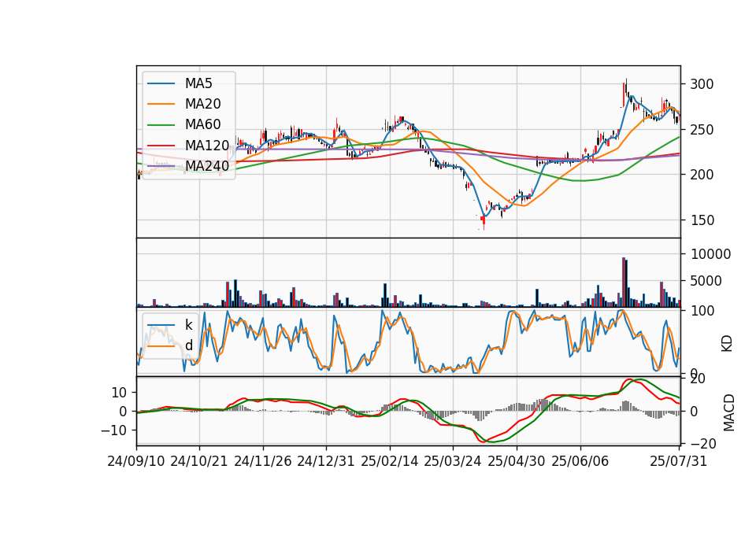
Task: Click the 24/10/21 date label
Action: coord(199,461)
